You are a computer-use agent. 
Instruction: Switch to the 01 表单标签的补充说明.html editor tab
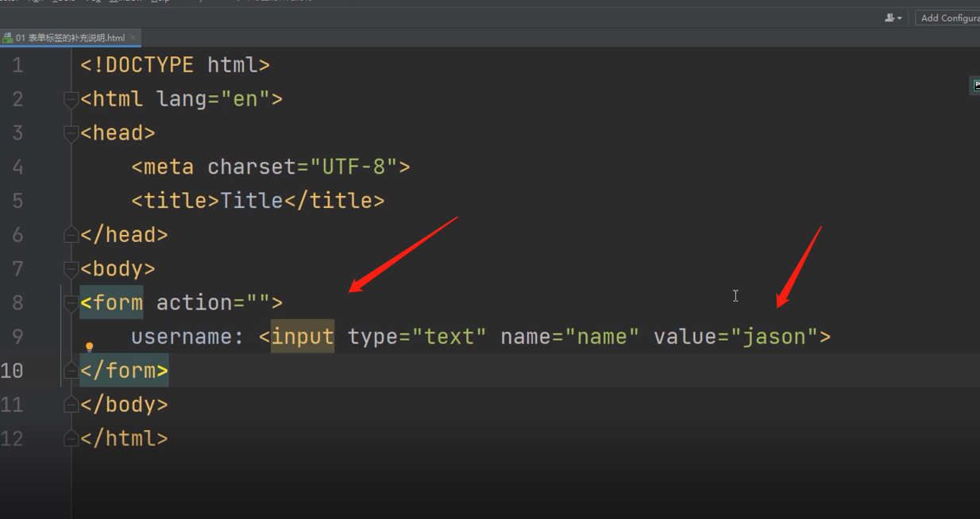click(70, 38)
